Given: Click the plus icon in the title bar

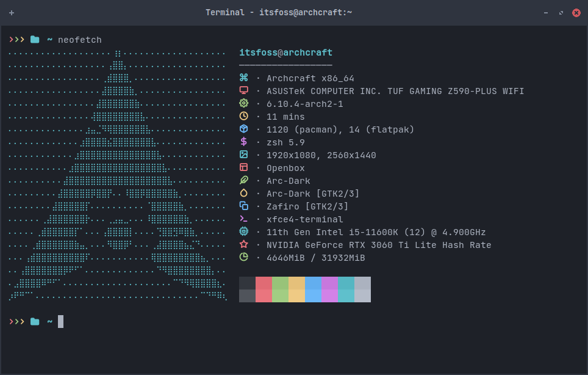Looking at the screenshot, I should point(12,13).
